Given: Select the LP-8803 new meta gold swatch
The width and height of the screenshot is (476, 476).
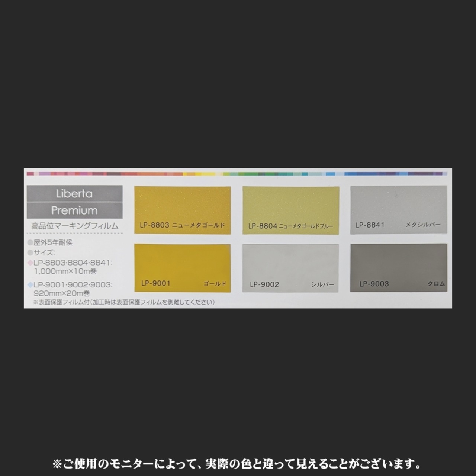Looking at the screenshot, I should click(x=182, y=210).
